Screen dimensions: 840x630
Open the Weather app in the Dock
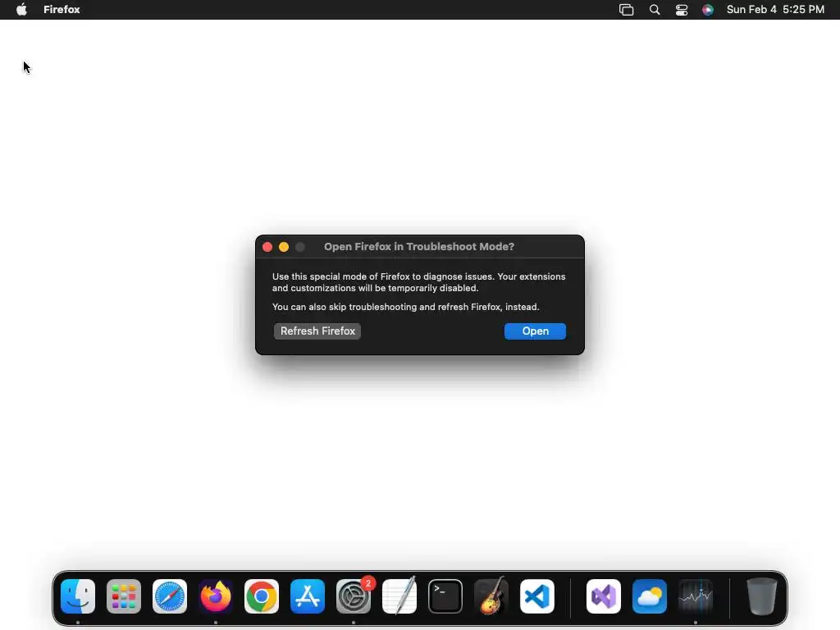(650, 596)
